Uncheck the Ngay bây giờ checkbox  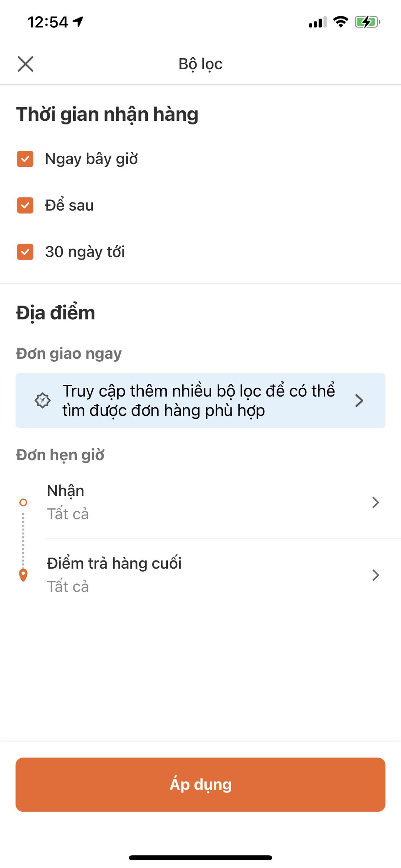25,159
